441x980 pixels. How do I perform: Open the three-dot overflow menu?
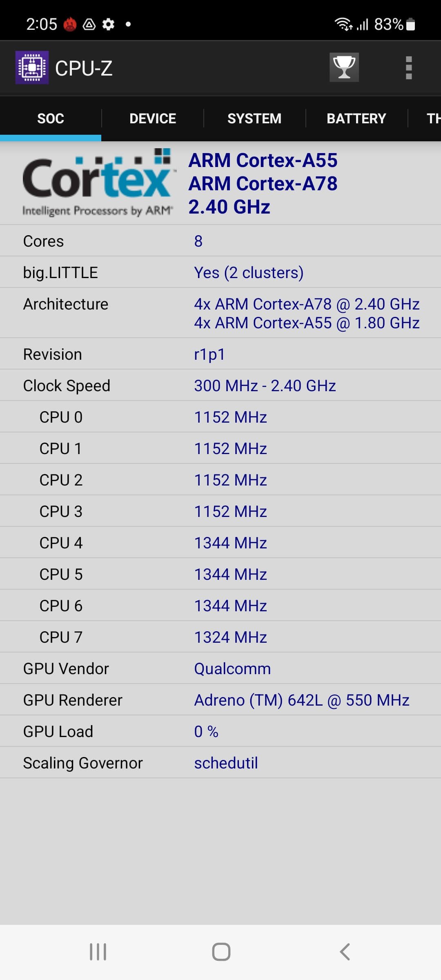tap(408, 68)
